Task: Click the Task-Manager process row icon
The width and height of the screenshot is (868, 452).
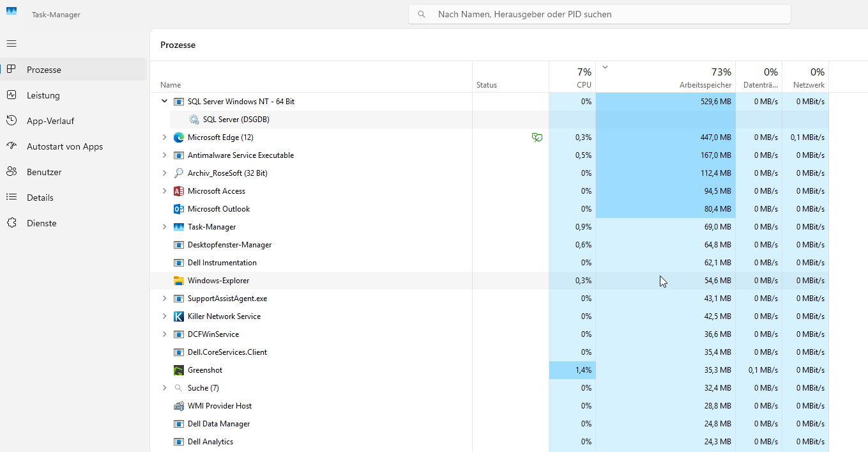Action: click(x=179, y=227)
